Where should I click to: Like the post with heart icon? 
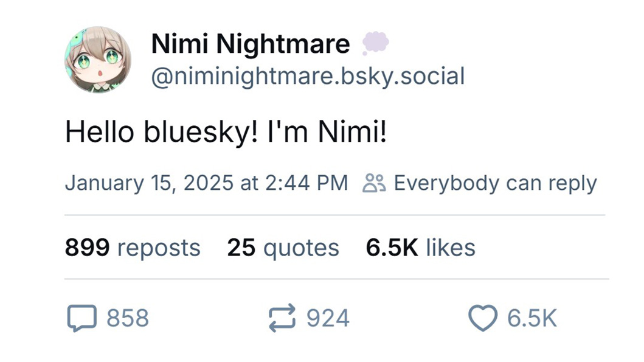pos(482,319)
